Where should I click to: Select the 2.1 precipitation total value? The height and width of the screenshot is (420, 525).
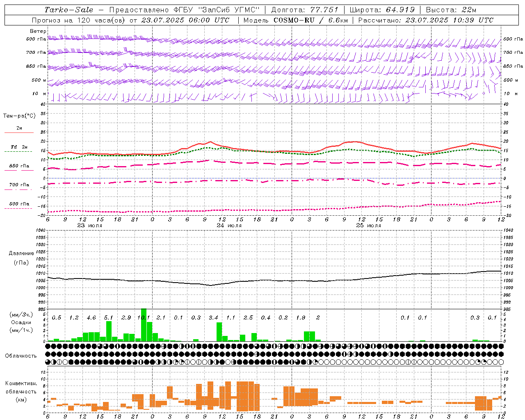[x=161, y=317]
